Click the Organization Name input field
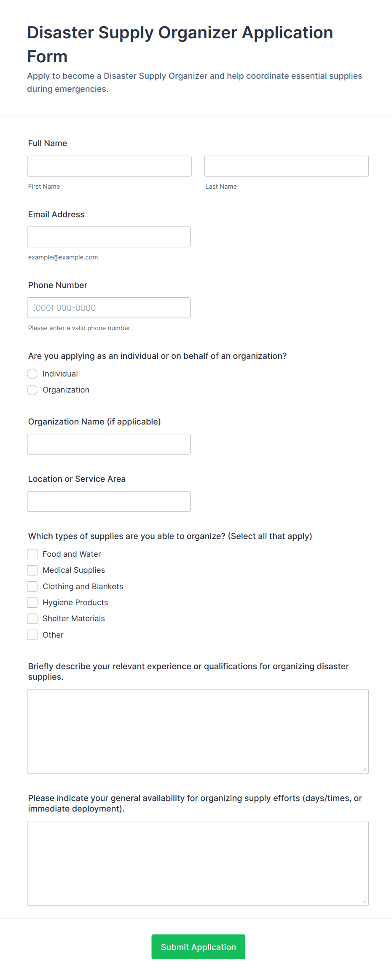 109,444
